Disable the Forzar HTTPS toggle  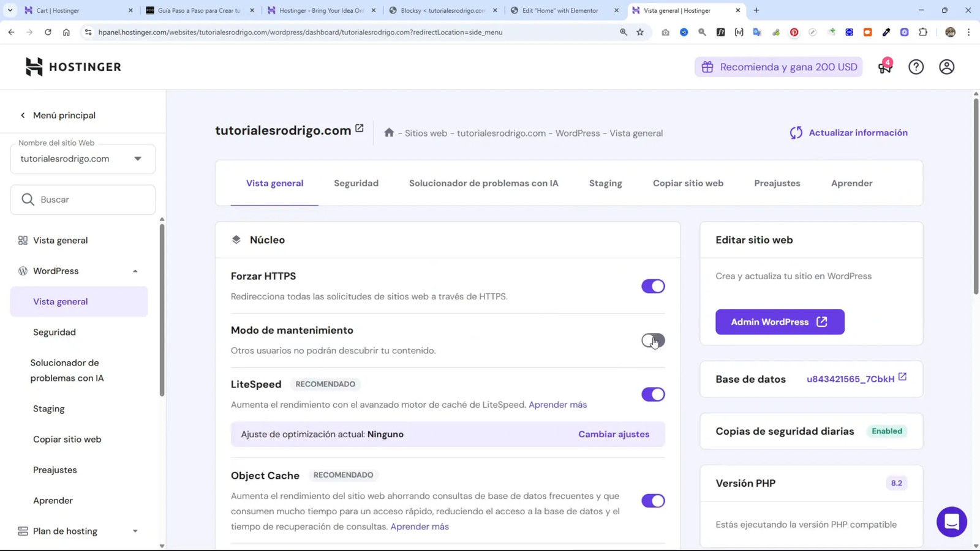[x=653, y=286]
